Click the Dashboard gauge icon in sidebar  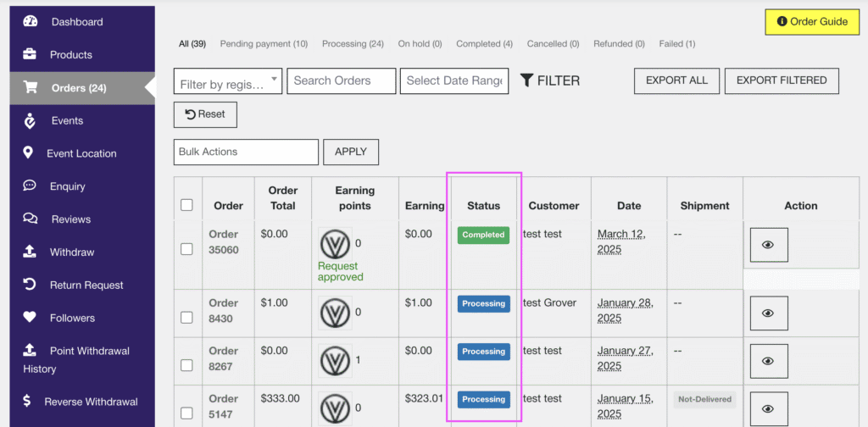click(x=30, y=21)
